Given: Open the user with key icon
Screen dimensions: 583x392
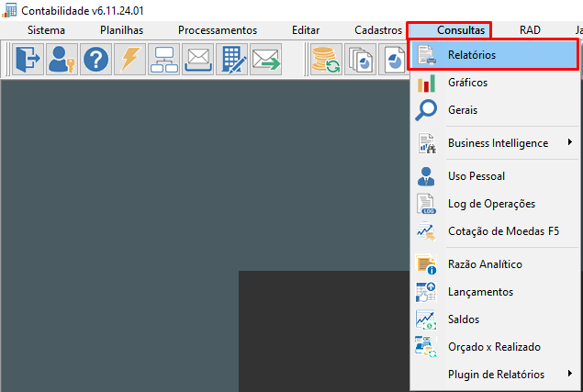Looking at the screenshot, I should coord(62,59).
